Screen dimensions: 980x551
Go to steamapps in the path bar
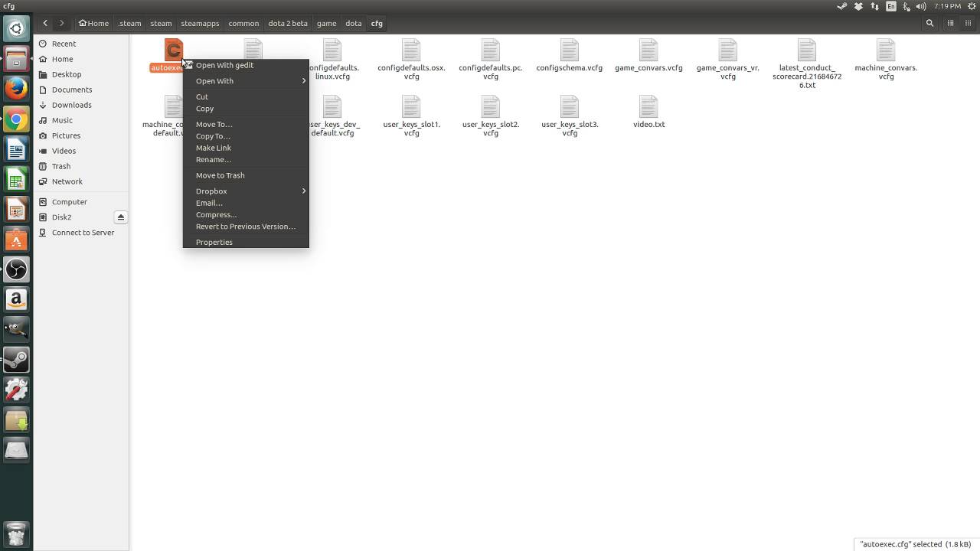click(x=200, y=23)
